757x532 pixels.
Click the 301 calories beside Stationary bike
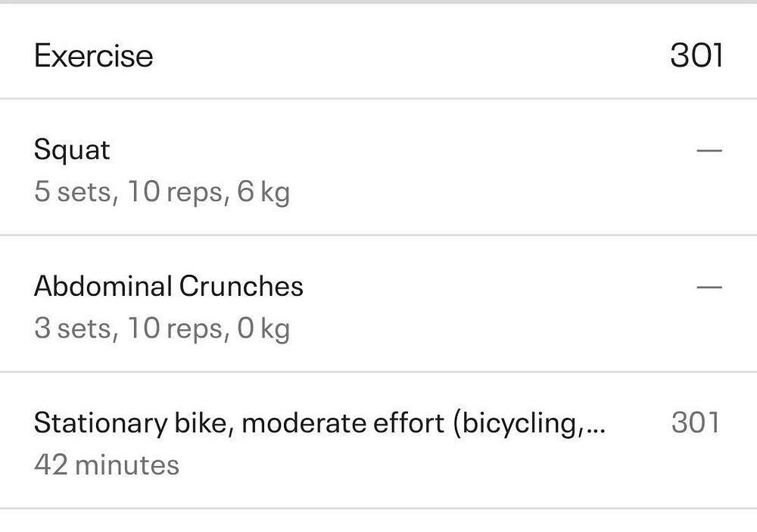695,422
